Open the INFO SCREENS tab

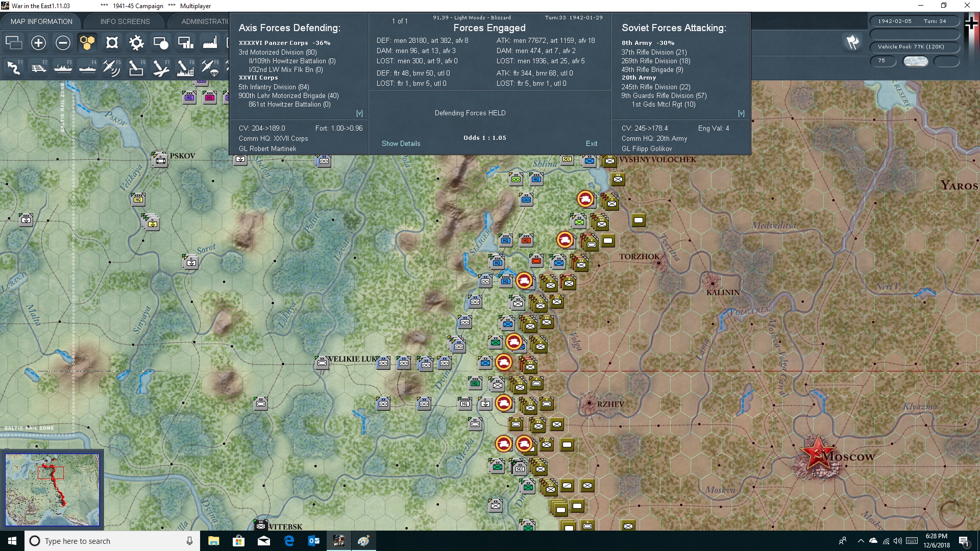coord(125,21)
